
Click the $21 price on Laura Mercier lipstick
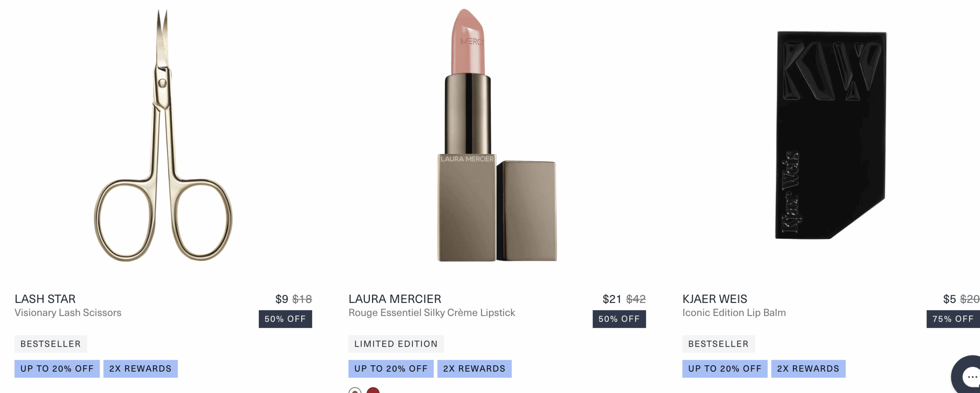612,299
